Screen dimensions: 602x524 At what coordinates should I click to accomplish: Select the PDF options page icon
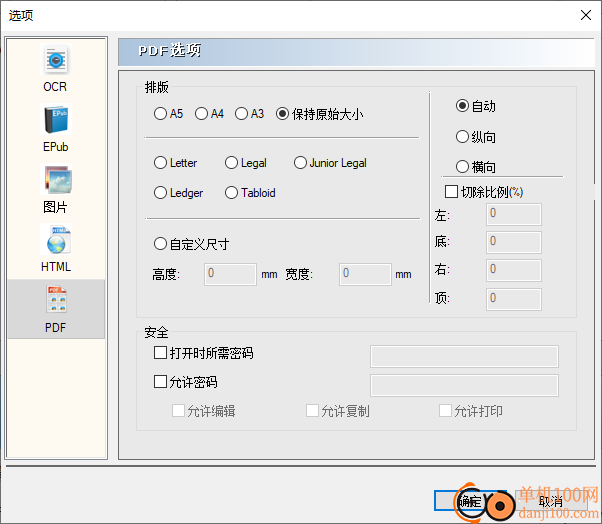tap(56, 299)
